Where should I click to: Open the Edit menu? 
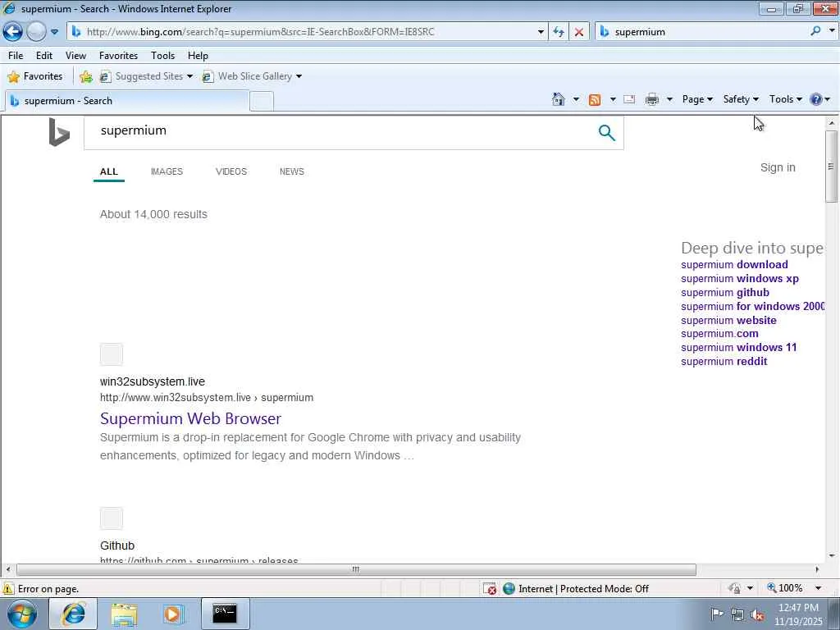44,55
